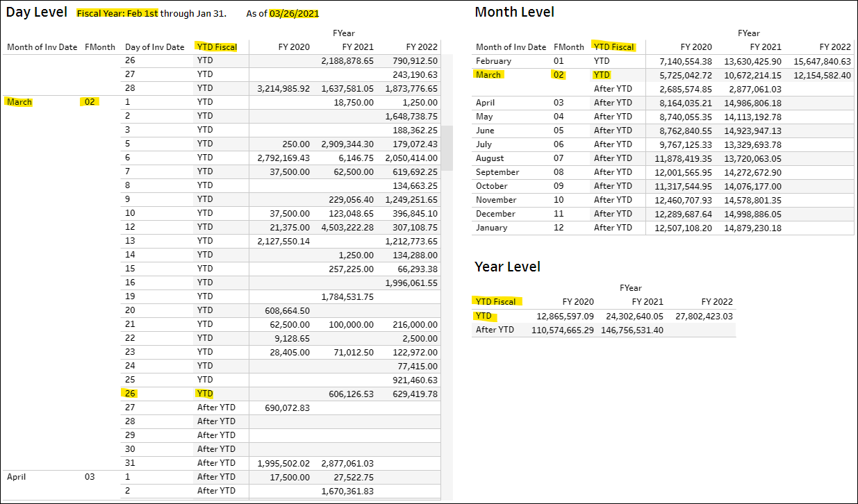The image size is (858, 504).
Task: Select the highlighted Fiscal Year: Feb 1st text
Action: point(117,13)
